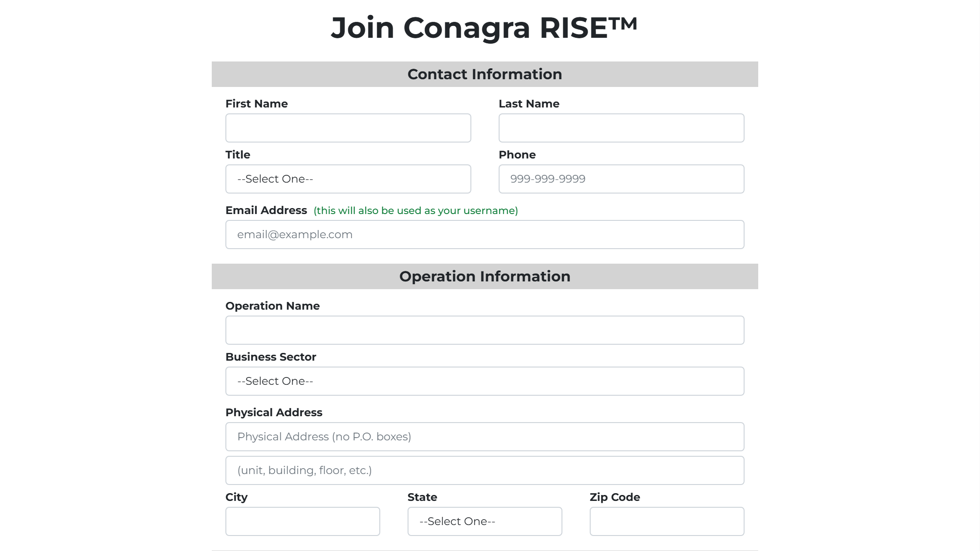The image size is (980, 551).
Task: Click the Phone number input field
Action: [x=621, y=179]
